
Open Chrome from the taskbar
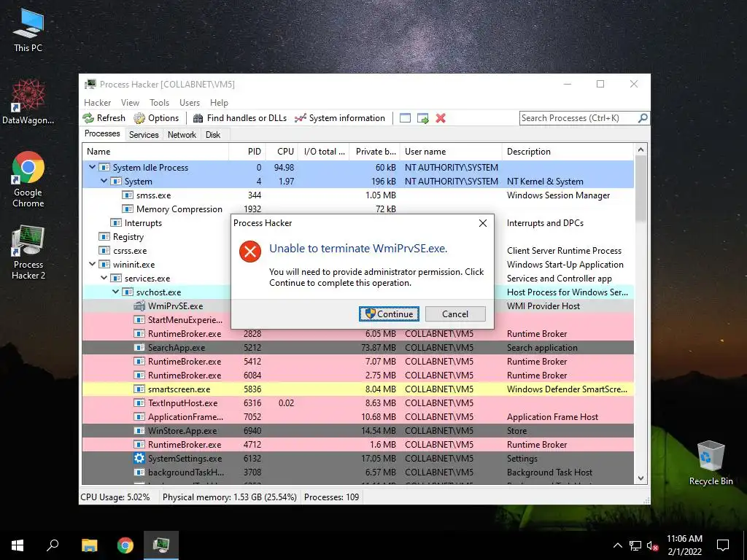pyautogui.click(x=125, y=545)
